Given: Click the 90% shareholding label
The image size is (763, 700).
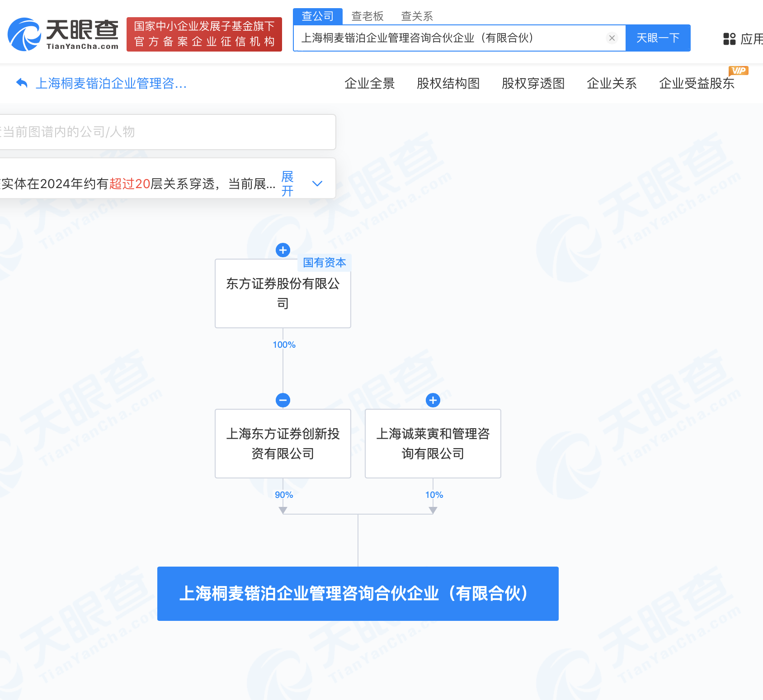Looking at the screenshot, I should 284,495.
